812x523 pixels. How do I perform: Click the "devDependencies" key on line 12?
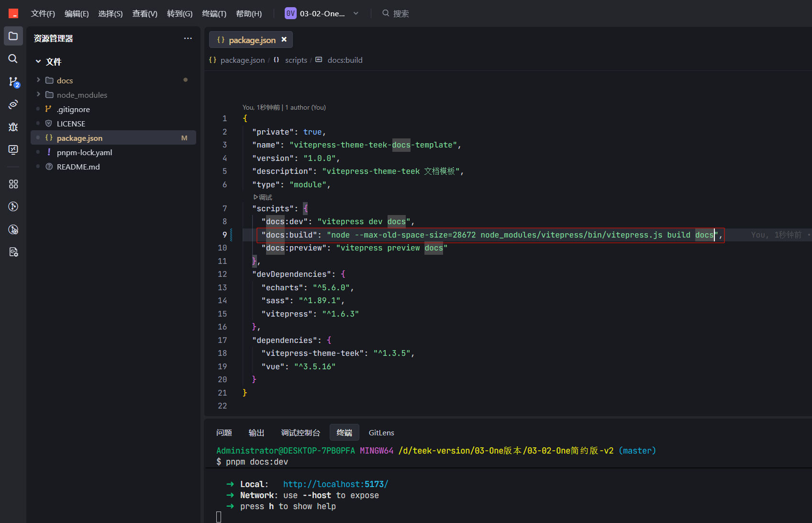click(292, 274)
